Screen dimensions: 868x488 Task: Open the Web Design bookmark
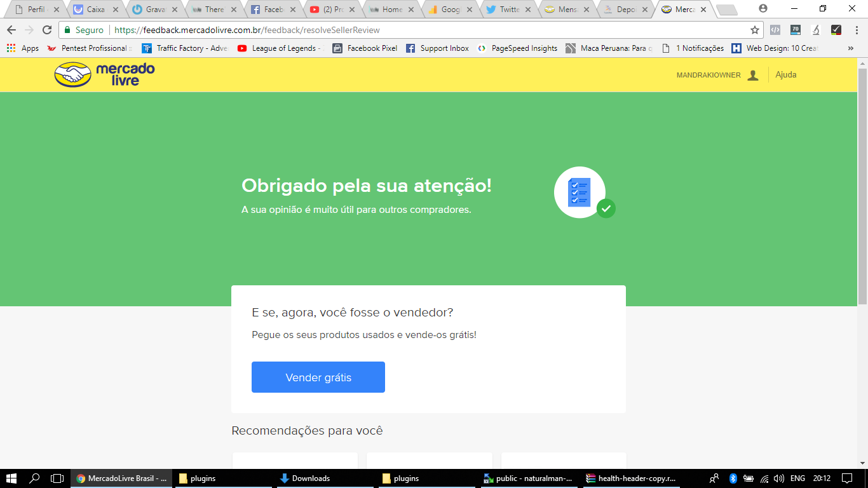pos(775,48)
